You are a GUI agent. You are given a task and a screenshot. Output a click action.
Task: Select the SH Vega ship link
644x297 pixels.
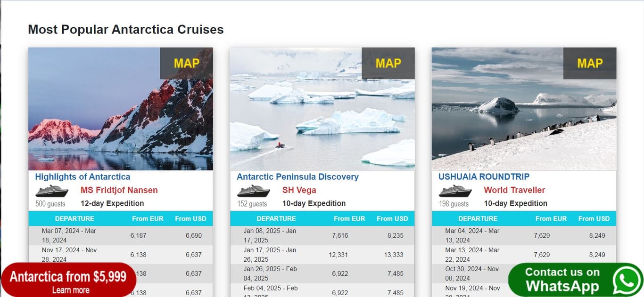tap(299, 190)
